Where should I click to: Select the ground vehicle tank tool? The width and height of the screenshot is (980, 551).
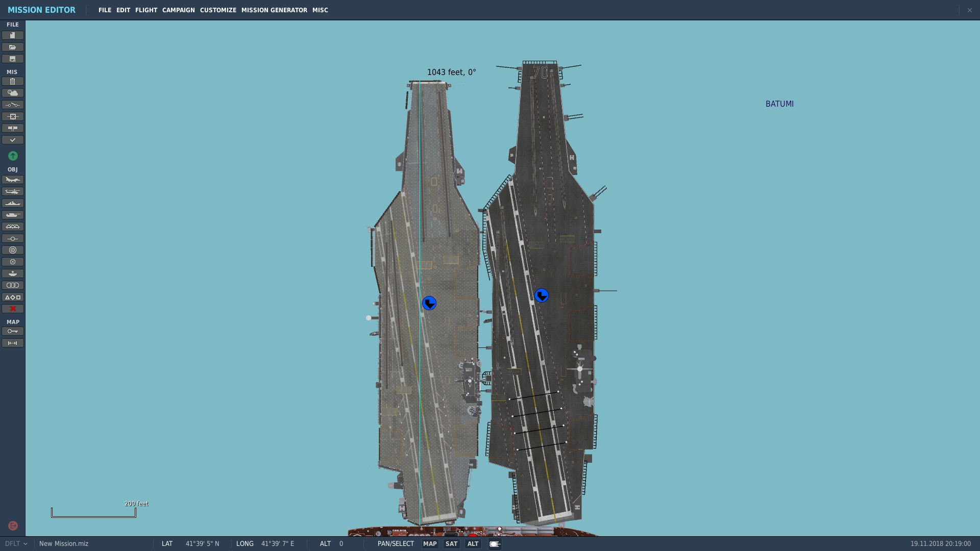coord(13,215)
